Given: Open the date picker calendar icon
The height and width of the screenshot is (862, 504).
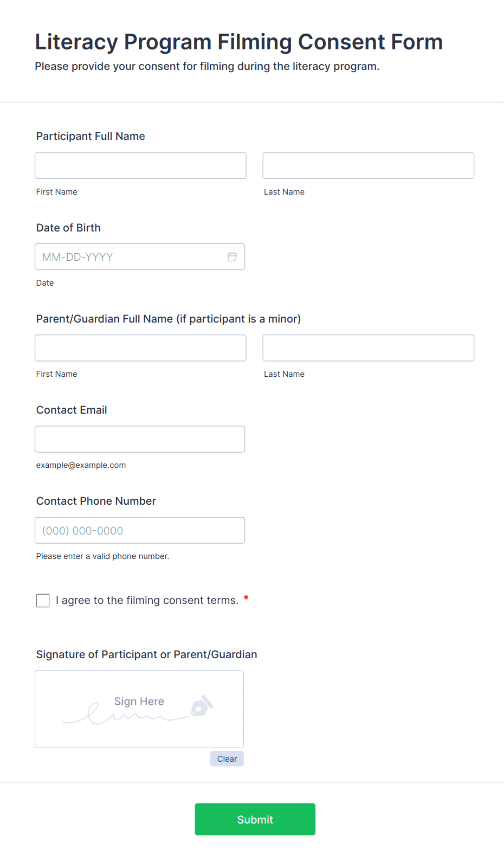Looking at the screenshot, I should pyautogui.click(x=232, y=257).
